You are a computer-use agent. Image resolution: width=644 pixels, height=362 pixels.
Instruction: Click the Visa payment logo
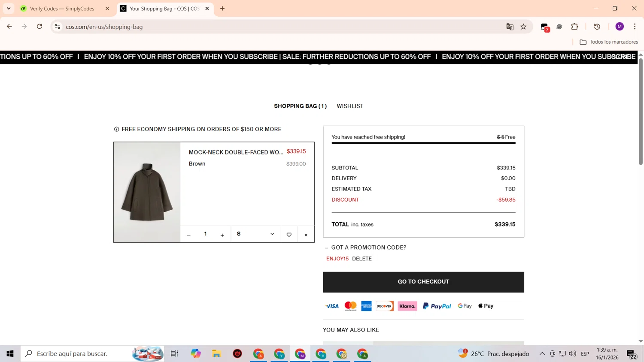point(332,306)
